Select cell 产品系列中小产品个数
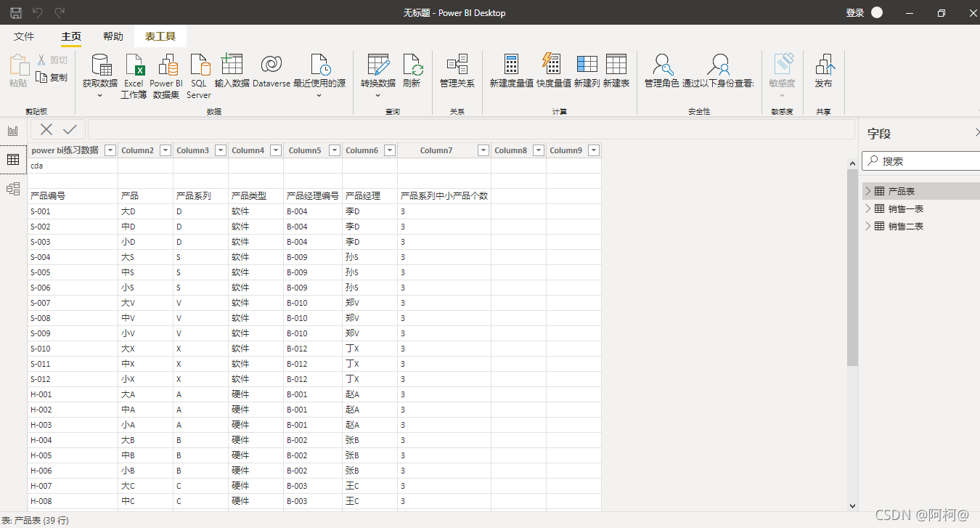 click(444, 196)
